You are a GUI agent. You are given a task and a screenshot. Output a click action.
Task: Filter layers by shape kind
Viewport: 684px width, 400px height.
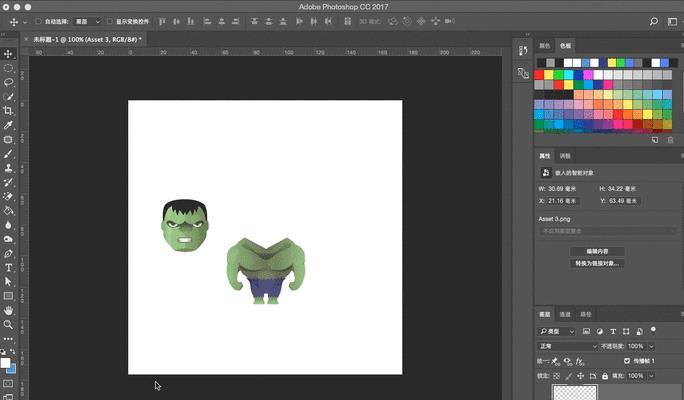pos(626,332)
